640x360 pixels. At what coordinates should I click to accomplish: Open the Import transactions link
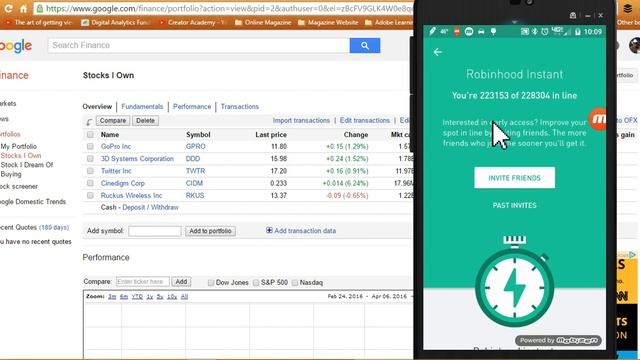pos(301,120)
